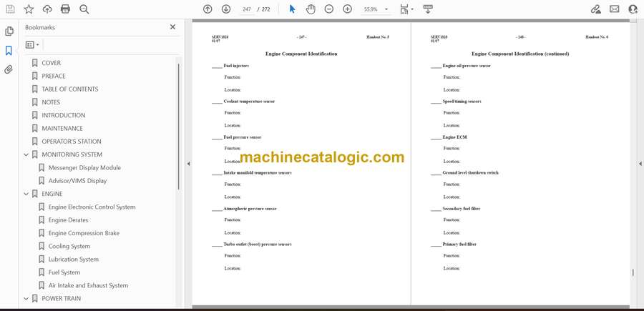Click the share link icon
This screenshot has height=311, width=644.
(x=596, y=9)
